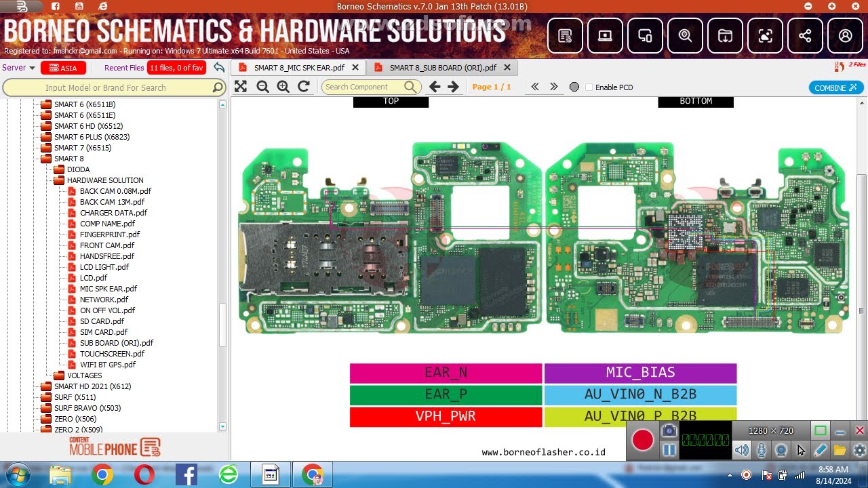This screenshot has width=868, height=488.
Task: Enable the PCD checkbox
Action: point(589,87)
